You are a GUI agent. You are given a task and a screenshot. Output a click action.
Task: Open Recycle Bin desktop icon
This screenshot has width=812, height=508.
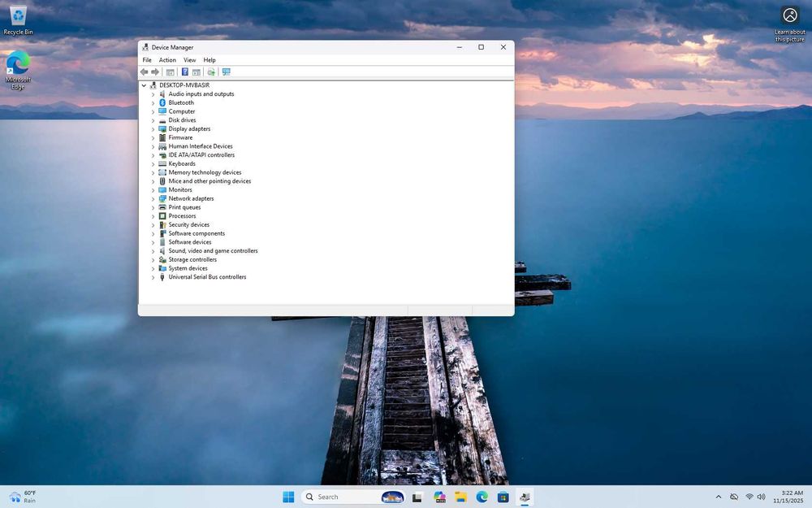click(18, 20)
